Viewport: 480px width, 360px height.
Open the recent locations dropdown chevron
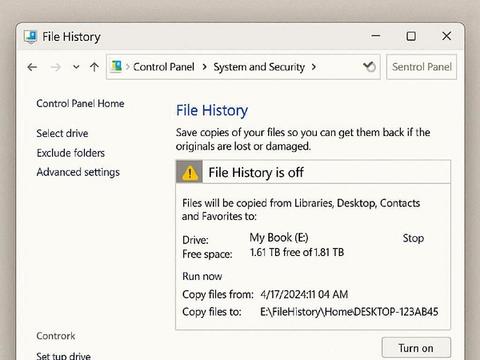pos(76,67)
